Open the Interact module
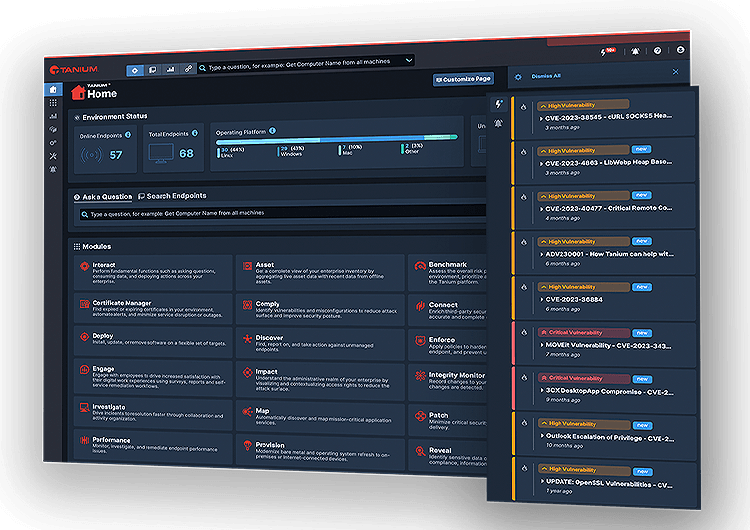Screen dimensions: 750x530 [x=153, y=272]
